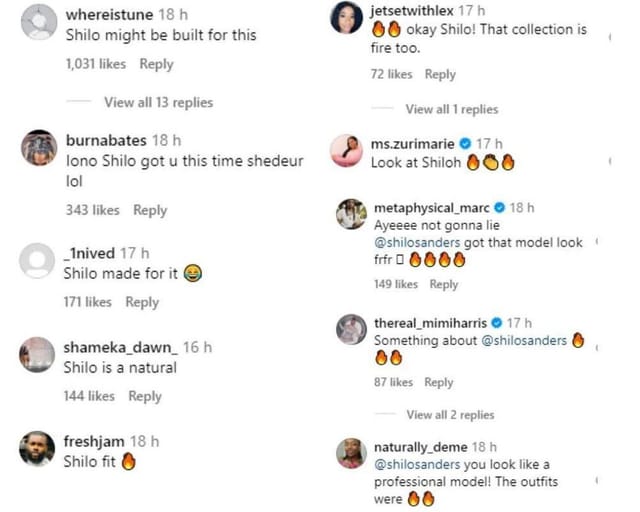The width and height of the screenshot is (640, 512).
Task: Reply to shameka_dawn_'s comment
Action: pyautogui.click(x=145, y=396)
